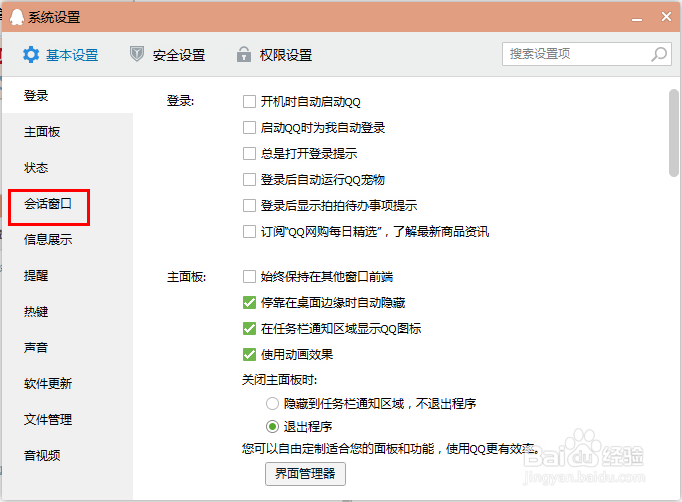The image size is (682, 502).
Task: Minimize the 系统设置 window
Action: click(x=637, y=18)
